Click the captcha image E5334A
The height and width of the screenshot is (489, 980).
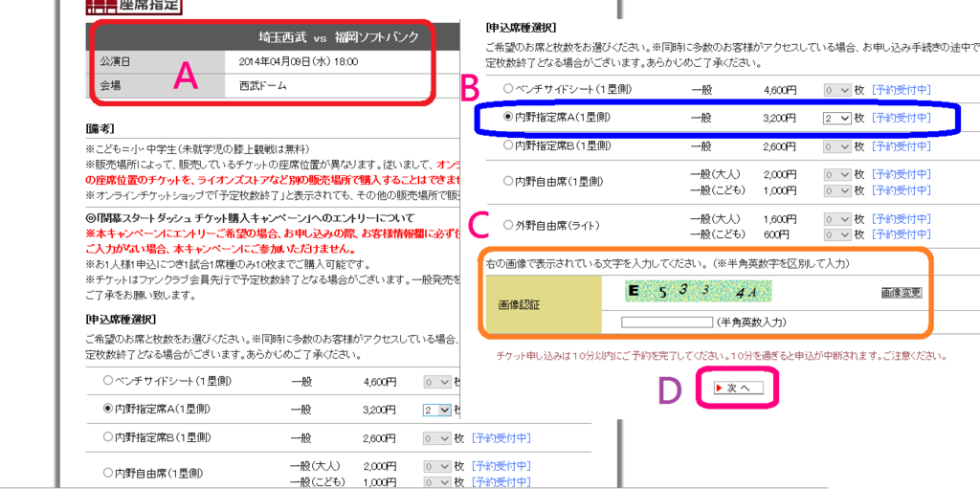point(697,292)
